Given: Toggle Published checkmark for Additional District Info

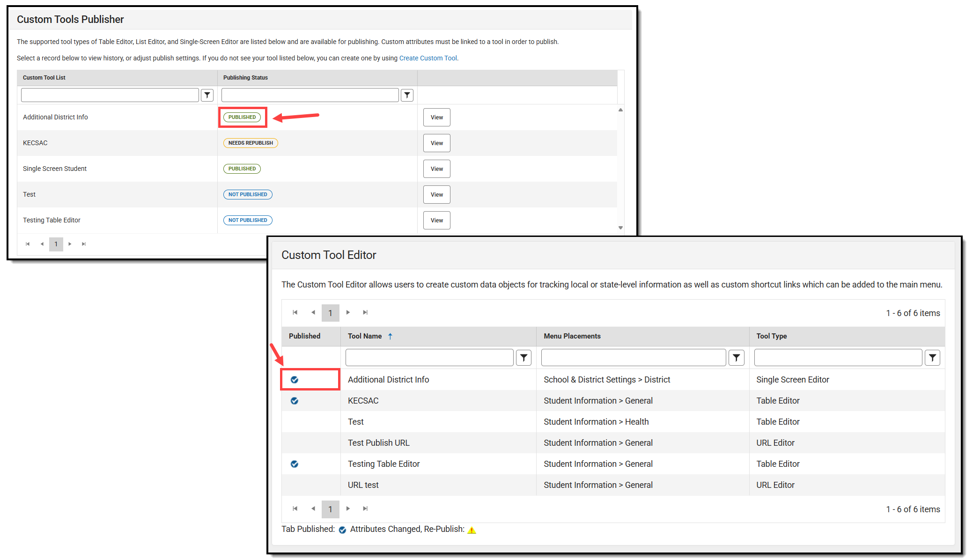Looking at the screenshot, I should pyautogui.click(x=295, y=380).
